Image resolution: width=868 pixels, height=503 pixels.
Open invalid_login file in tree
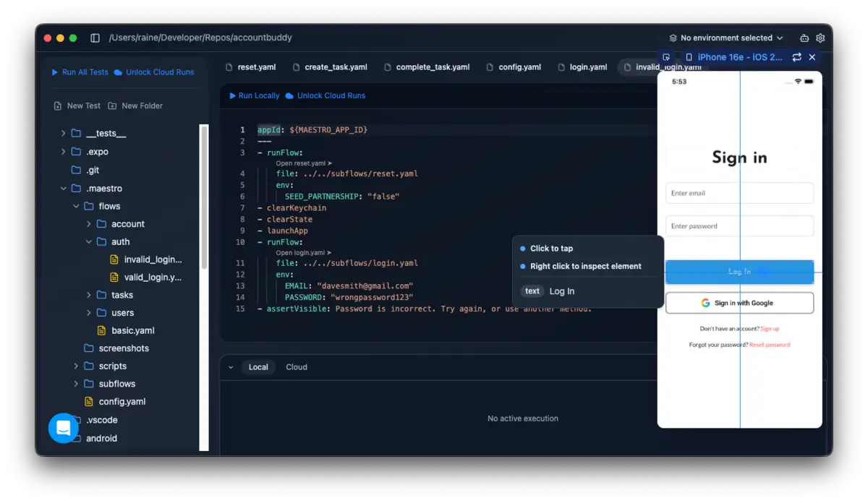pos(145,259)
